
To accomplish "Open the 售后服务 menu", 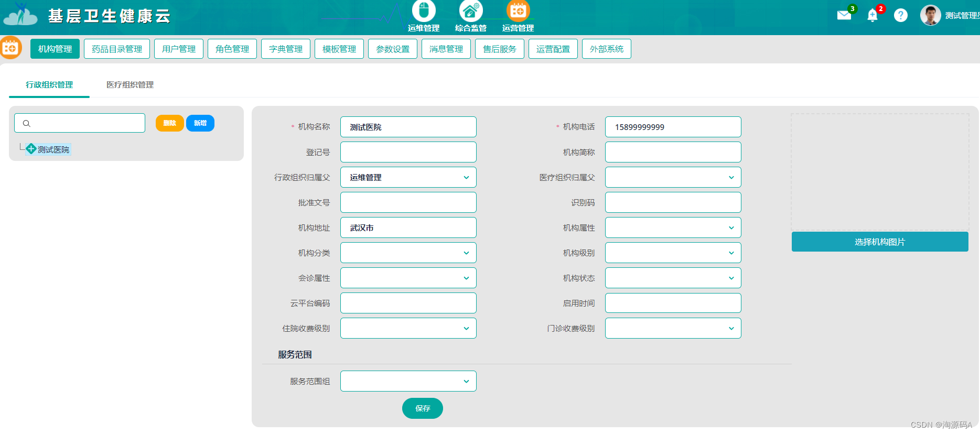I will pyautogui.click(x=500, y=49).
